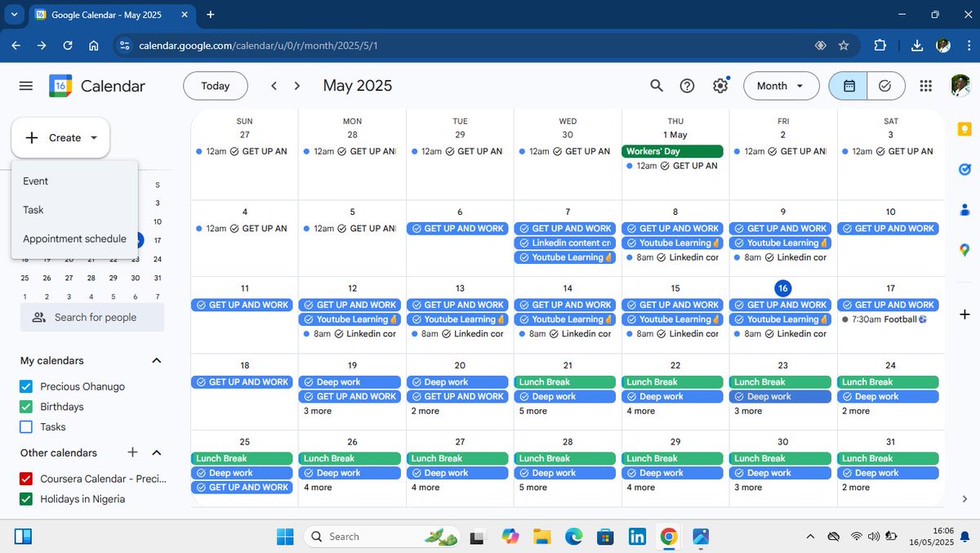Toggle Birthdays calendar checkbox
Viewport: 980px width, 553px height.
click(26, 407)
